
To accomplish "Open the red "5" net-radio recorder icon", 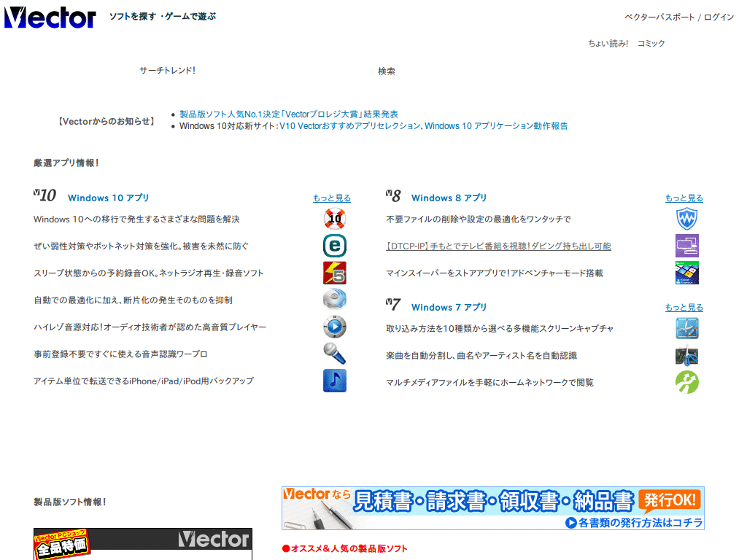I will tap(334, 273).
